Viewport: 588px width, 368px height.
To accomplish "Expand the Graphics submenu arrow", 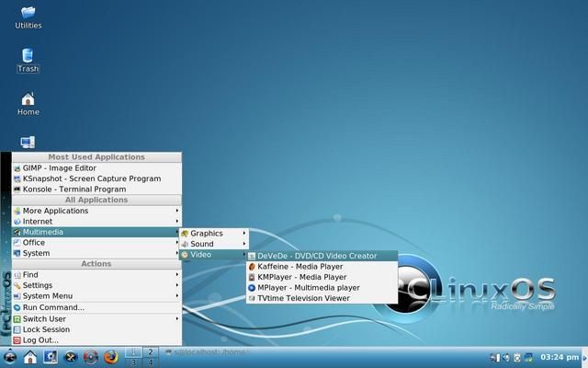I will pos(244,233).
